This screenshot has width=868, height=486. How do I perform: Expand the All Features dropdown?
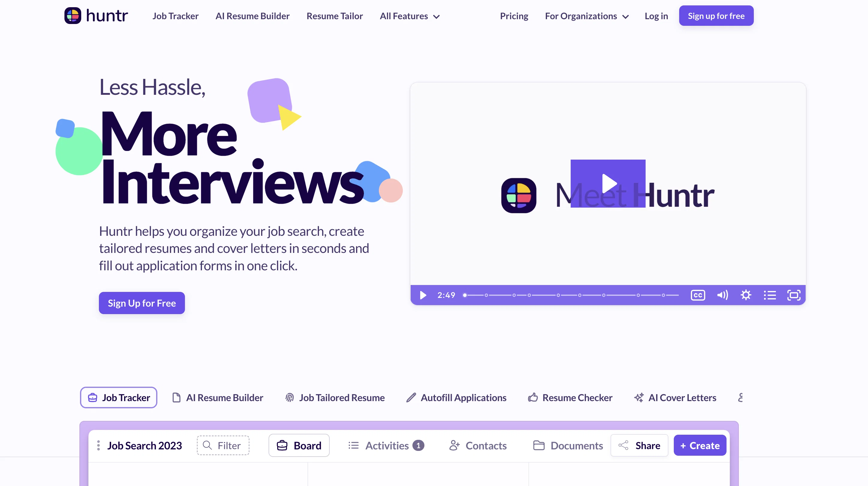point(410,16)
